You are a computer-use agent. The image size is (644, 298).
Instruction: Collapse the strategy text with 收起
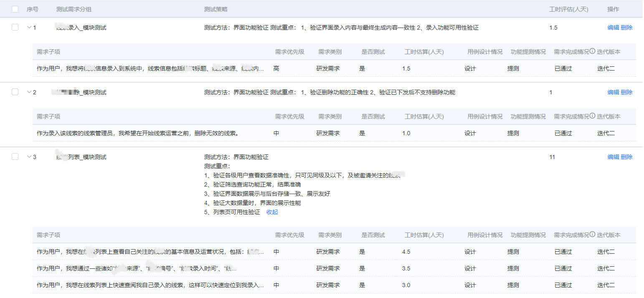coord(272,212)
